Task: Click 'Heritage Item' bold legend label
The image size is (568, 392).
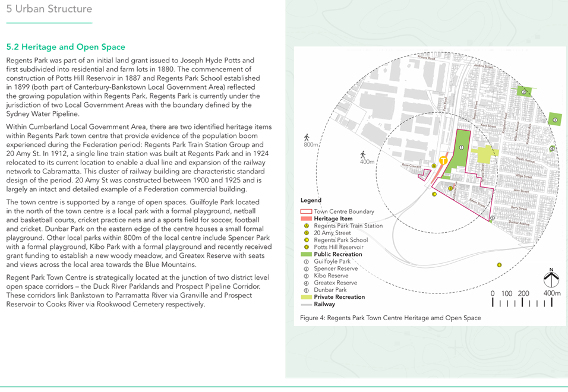Action: point(333,219)
